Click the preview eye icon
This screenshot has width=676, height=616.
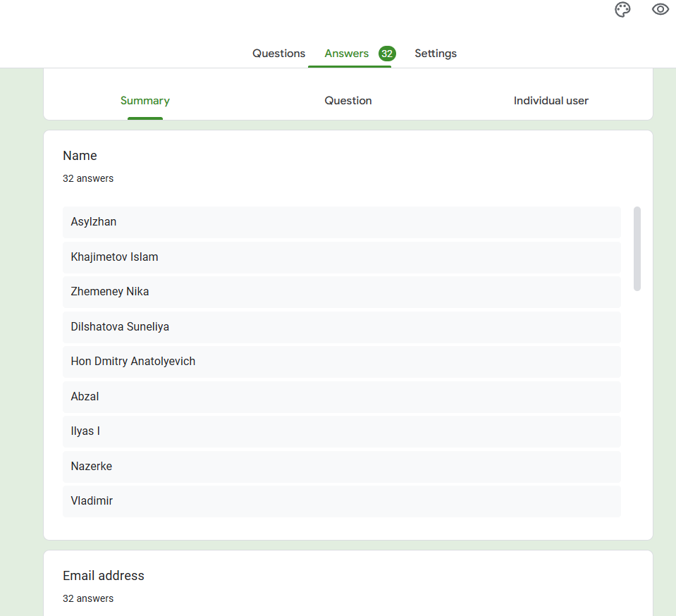point(660,9)
